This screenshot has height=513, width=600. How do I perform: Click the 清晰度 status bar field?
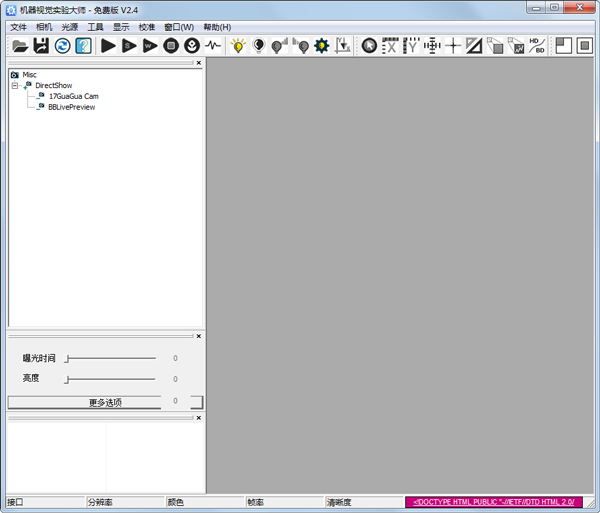pyautogui.click(x=364, y=502)
